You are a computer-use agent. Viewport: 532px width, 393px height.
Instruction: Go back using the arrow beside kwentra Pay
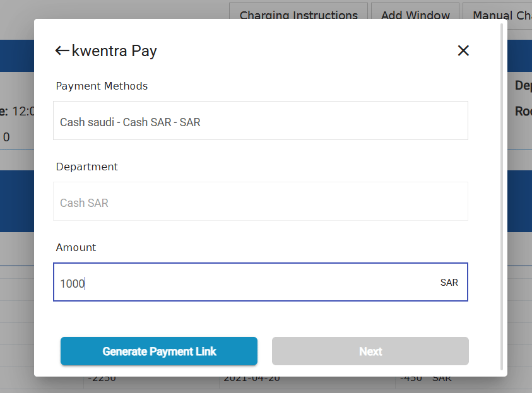point(62,51)
